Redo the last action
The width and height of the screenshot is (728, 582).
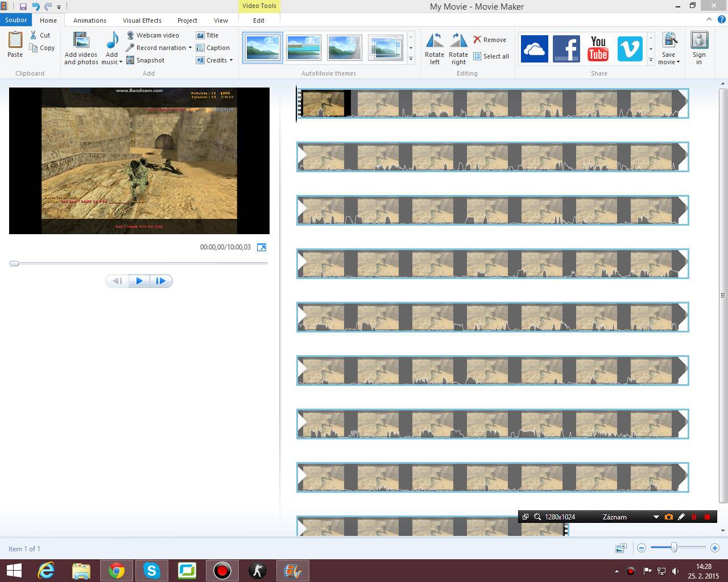(x=48, y=7)
